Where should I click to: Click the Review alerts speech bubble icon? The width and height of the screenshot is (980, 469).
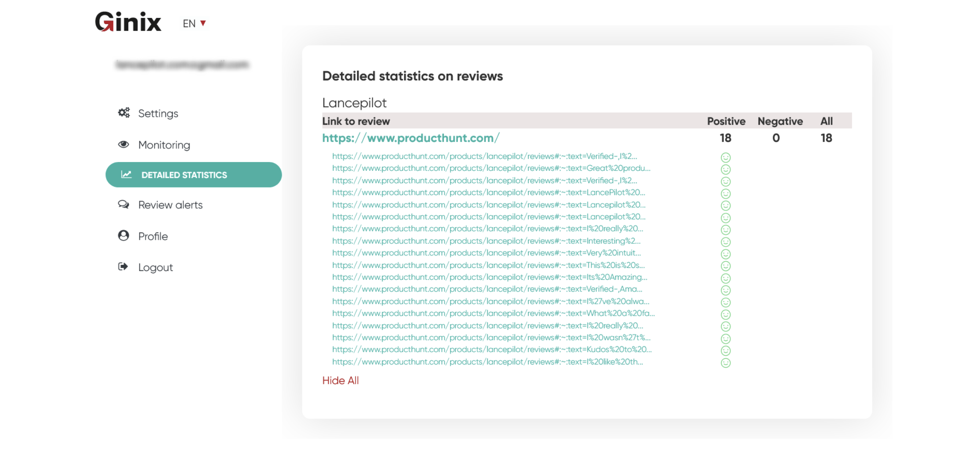[x=123, y=204]
